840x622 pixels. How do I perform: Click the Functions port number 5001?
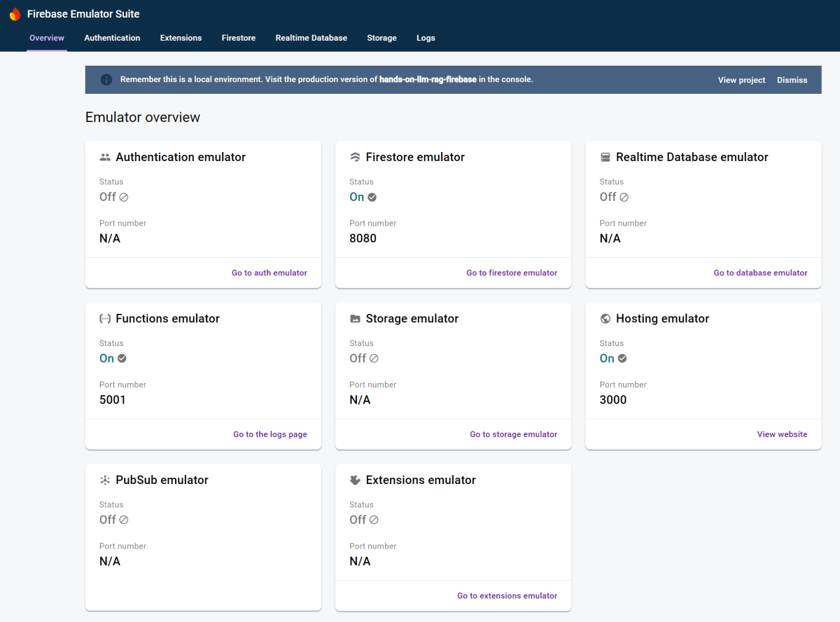[x=113, y=400]
